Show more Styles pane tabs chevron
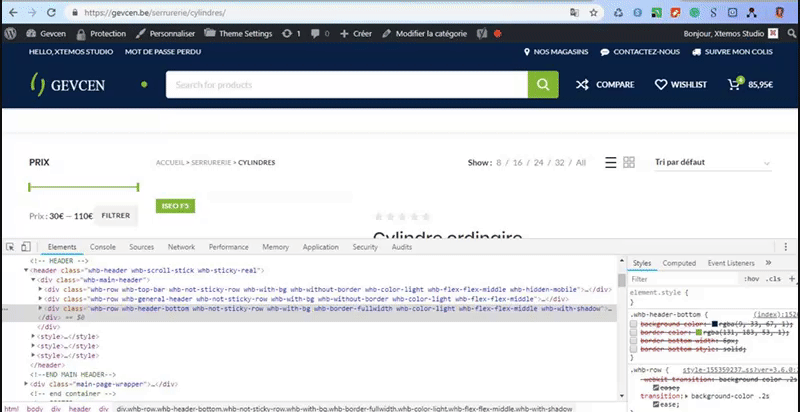800x412 pixels. 768,263
